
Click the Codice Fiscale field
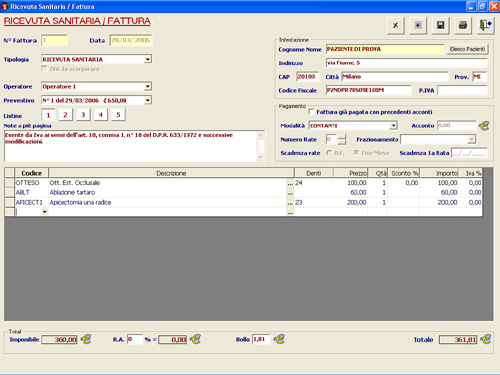(x=369, y=90)
